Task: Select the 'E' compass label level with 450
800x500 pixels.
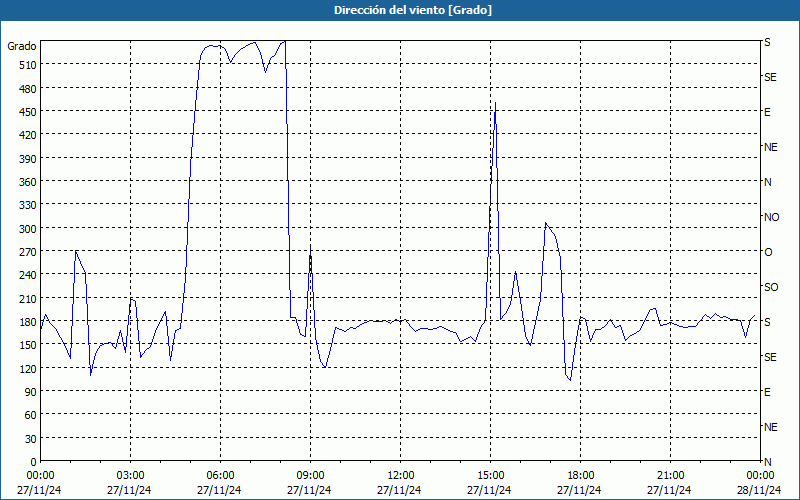Action: pos(767,112)
